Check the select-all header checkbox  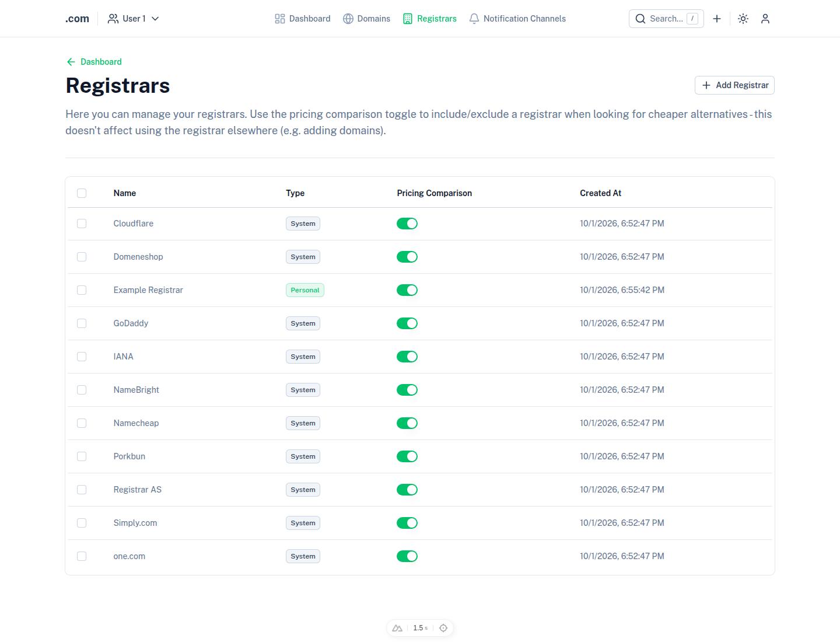(x=82, y=193)
